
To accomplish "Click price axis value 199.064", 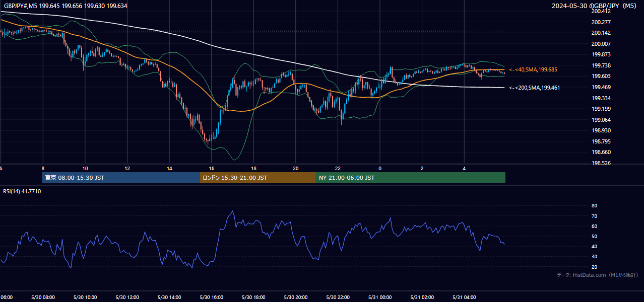I will 601,120.
